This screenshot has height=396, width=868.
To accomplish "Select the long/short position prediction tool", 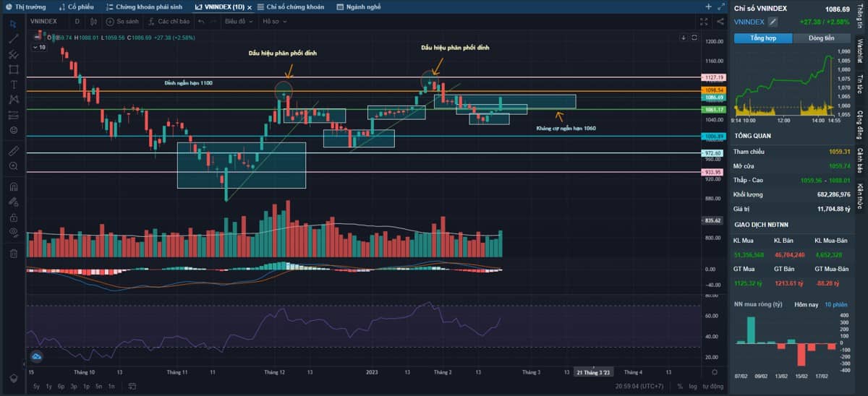I will click(13, 115).
